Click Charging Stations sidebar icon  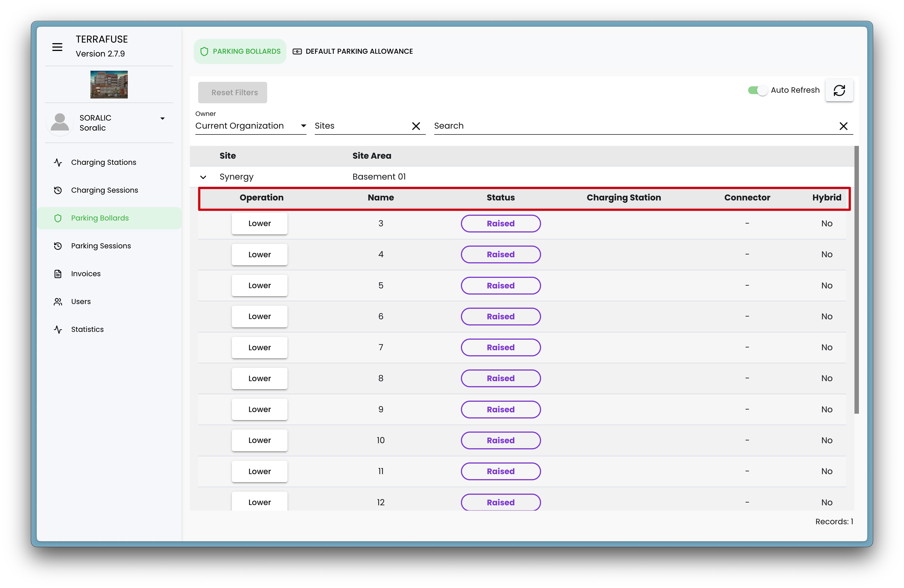[x=58, y=163]
